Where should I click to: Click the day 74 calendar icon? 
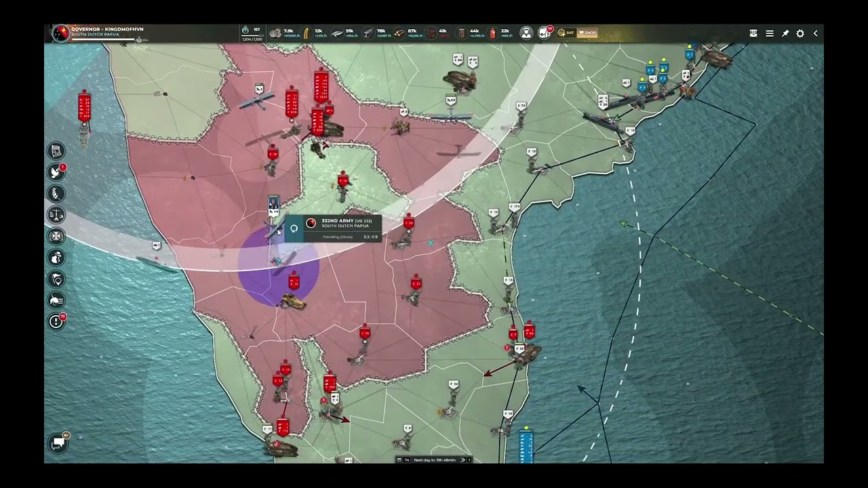(400, 460)
